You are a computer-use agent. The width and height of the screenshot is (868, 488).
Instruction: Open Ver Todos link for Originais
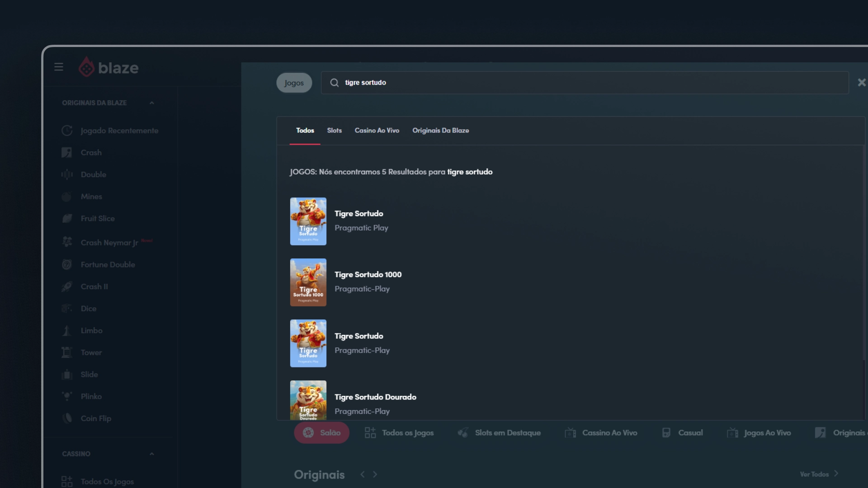819,474
